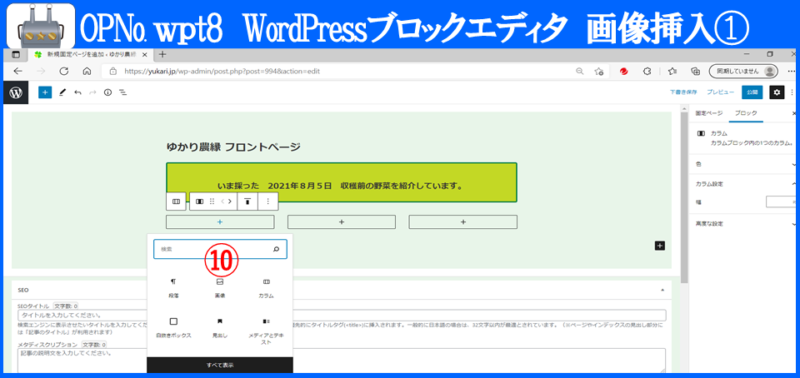
Task: Click the browser address bar URL
Action: click(222, 71)
